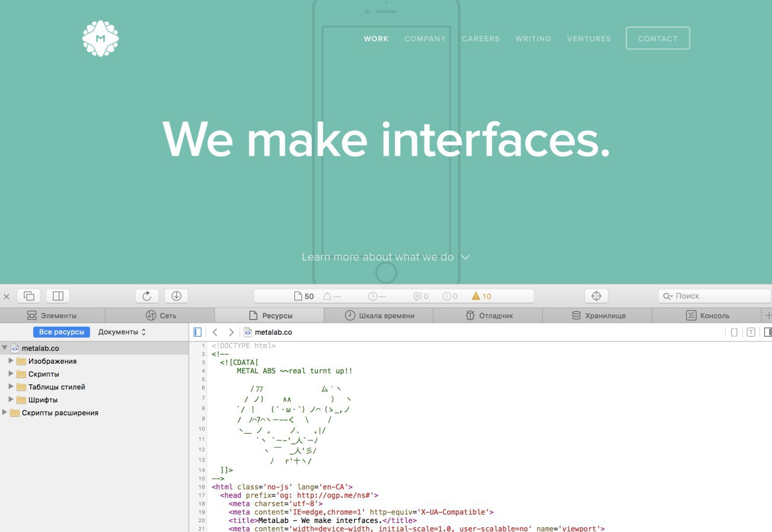
Task: Click the download web archive icon
Action: 176,296
